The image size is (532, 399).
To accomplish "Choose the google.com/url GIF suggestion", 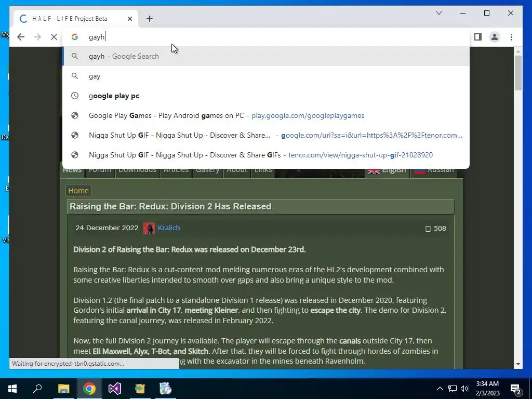I will (x=266, y=135).
